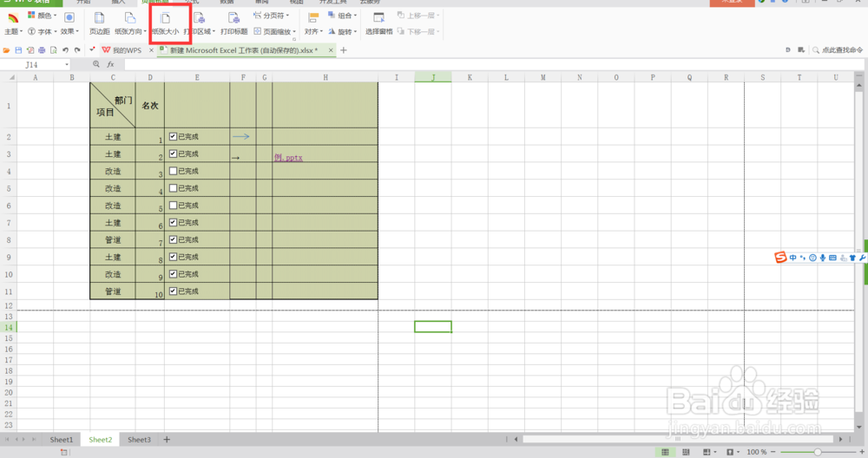
Task: Click the print preview icon in quick toolbar
Action: coord(53,50)
